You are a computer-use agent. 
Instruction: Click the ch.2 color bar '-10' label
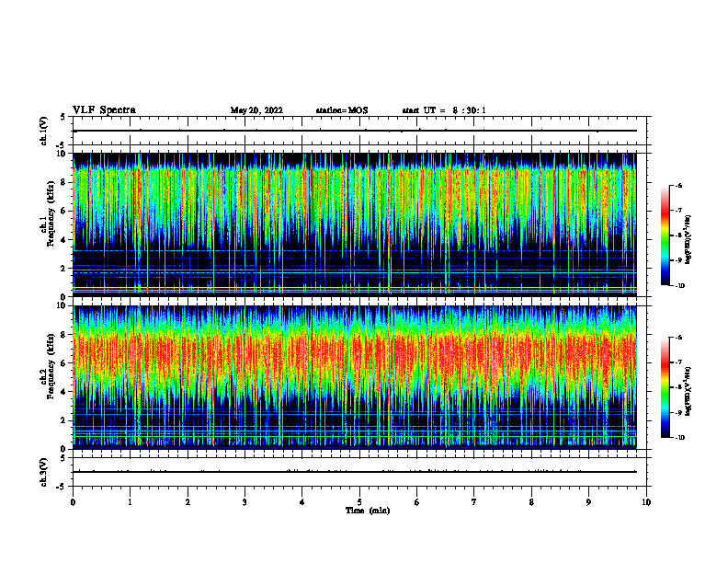click(x=680, y=438)
